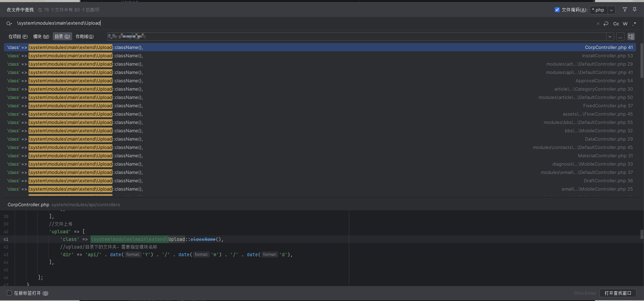Image resolution: width=644 pixels, height=301 pixels.
Task: Click CorpController.php preview file name
Action: 28,205
